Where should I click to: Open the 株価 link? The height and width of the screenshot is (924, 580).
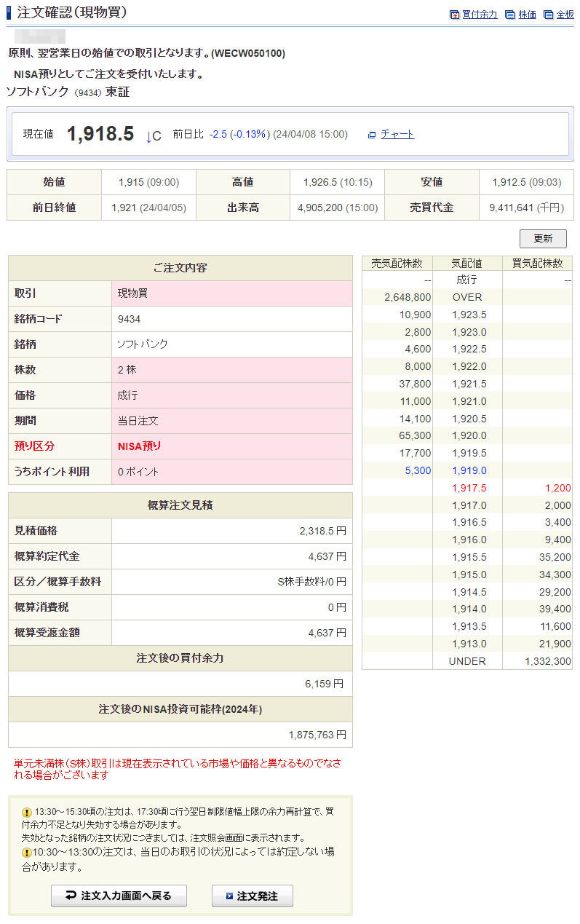(x=527, y=15)
